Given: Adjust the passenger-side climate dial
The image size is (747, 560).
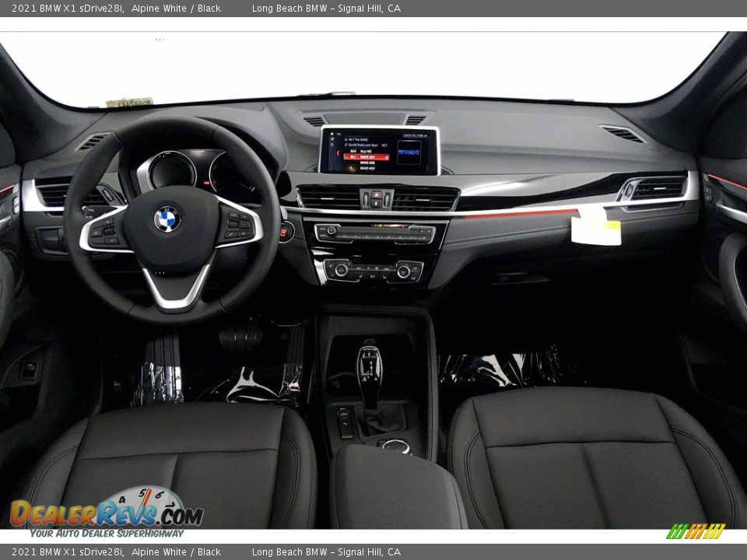Looking at the screenshot, I should [x=404, y=271].
